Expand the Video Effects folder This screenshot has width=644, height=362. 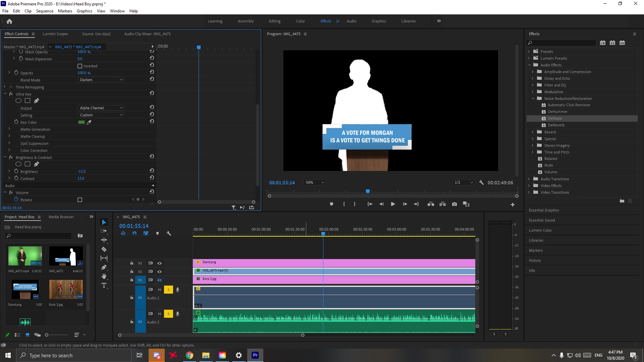(529, 186)
